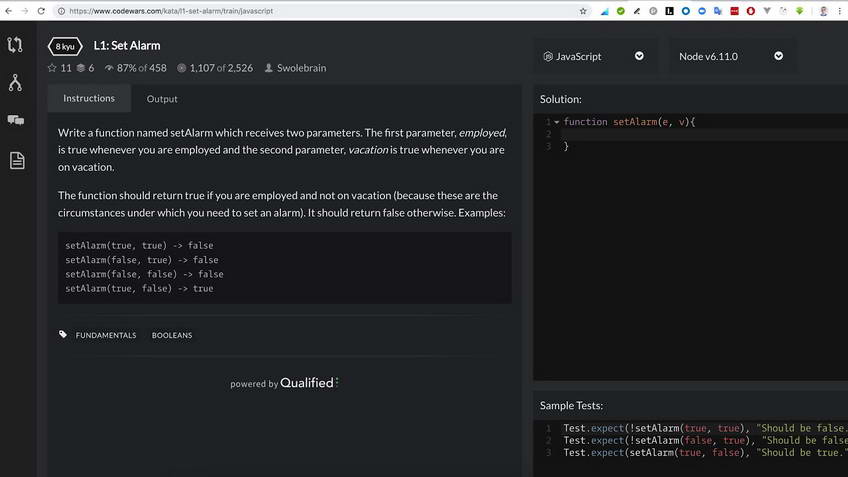Open the Google Translate extension icon
The width and height of the screenshot is (848, 477).
(718, 11)
